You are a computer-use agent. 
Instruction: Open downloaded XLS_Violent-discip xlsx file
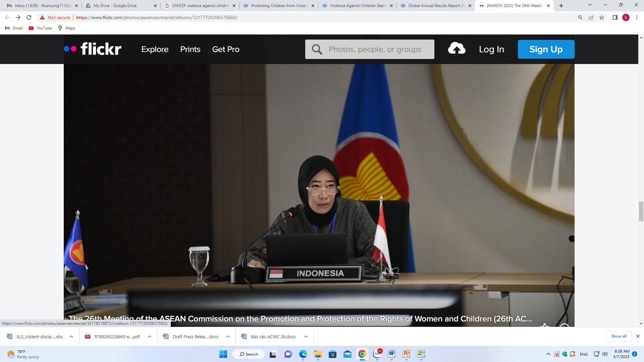(x=36, y=337)
